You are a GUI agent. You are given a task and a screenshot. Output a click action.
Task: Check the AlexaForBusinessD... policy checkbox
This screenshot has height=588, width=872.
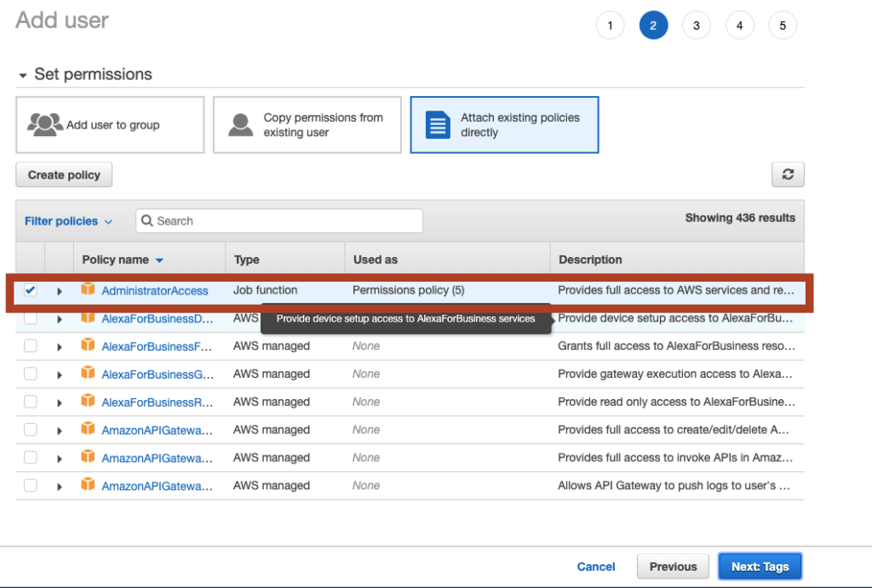tap(30, 318)
